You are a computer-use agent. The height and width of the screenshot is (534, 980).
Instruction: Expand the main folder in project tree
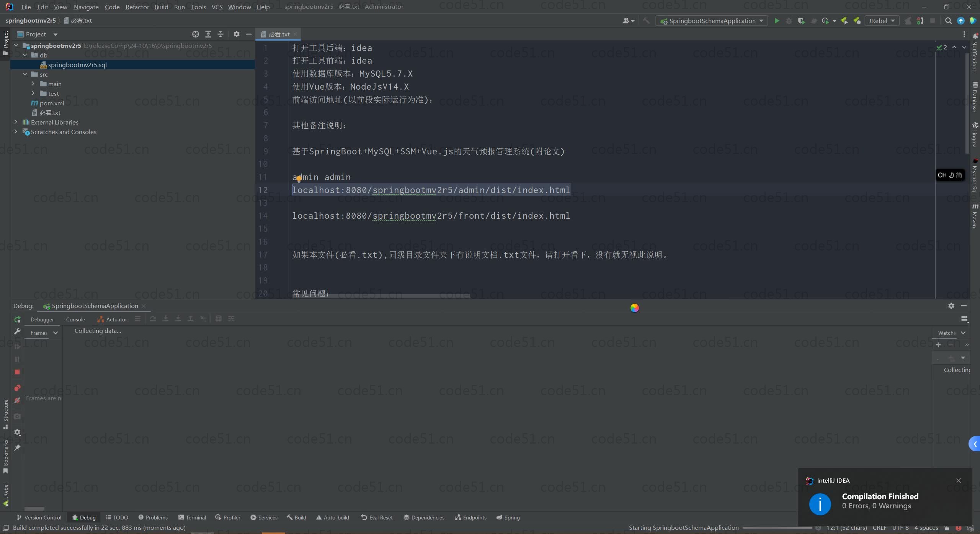(x=33, y=84)
